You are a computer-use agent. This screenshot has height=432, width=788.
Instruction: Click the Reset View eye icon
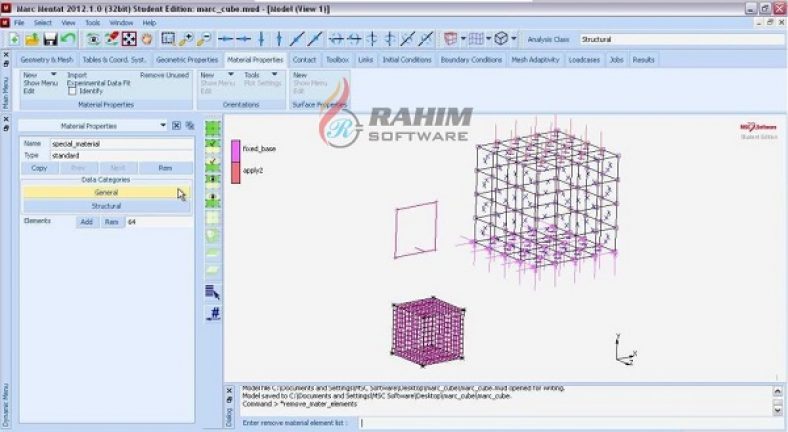pos(93,39)
